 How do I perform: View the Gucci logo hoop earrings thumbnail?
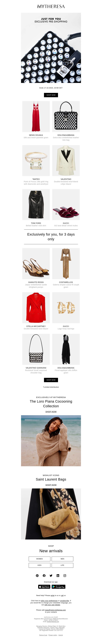66,308
